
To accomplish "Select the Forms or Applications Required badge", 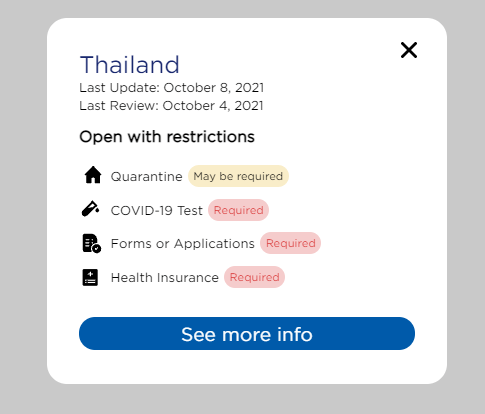I will pyautogui.click(x=290, y=243).
